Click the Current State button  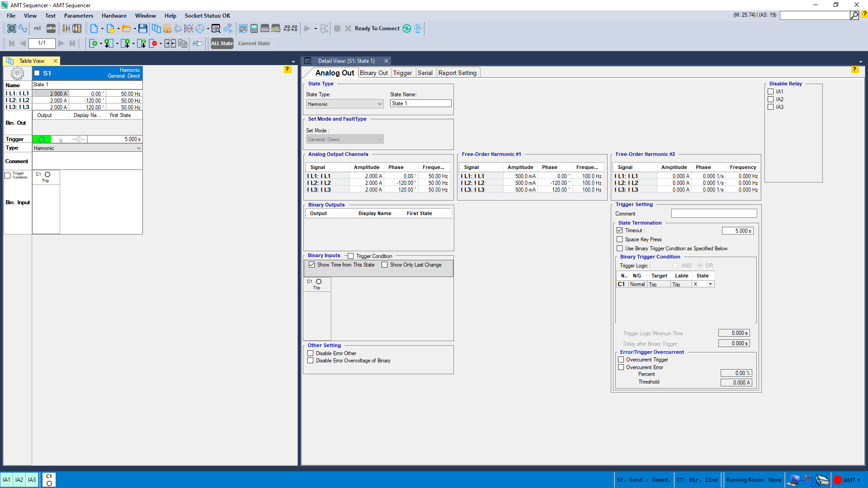point(254,43)
